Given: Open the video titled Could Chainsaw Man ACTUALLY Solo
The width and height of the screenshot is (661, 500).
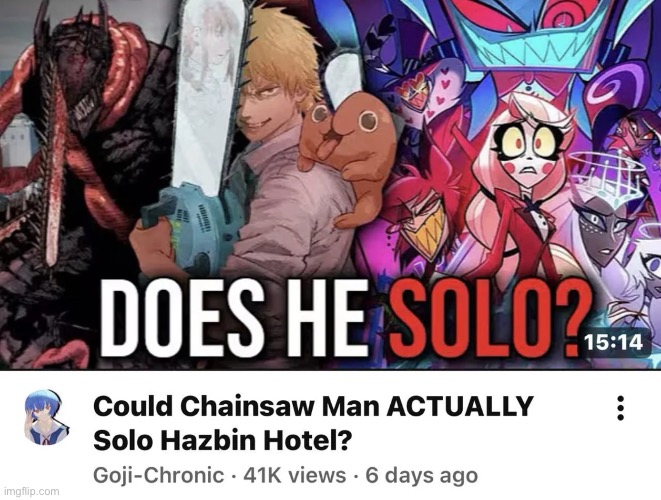Looking at the screenshot, I should pos(313,423).
